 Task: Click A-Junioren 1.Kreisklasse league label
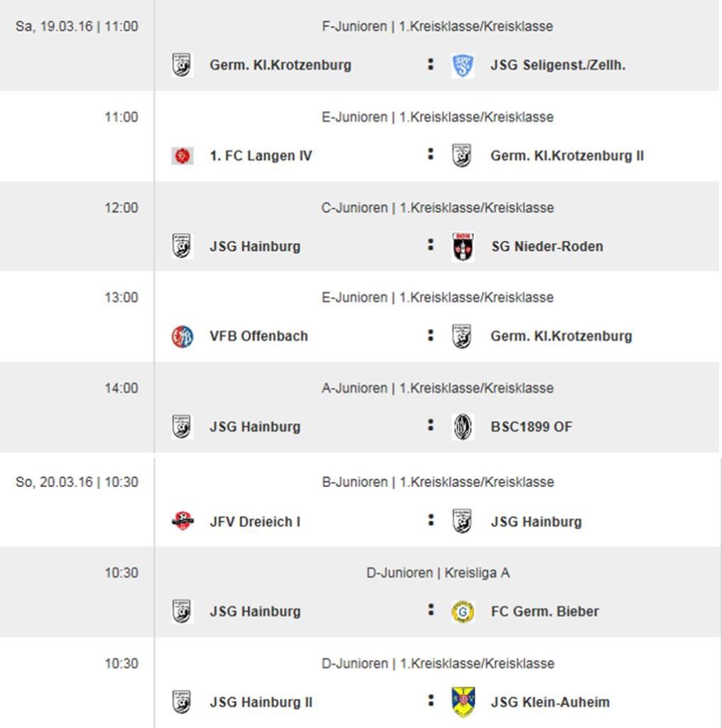coord(438,388)
